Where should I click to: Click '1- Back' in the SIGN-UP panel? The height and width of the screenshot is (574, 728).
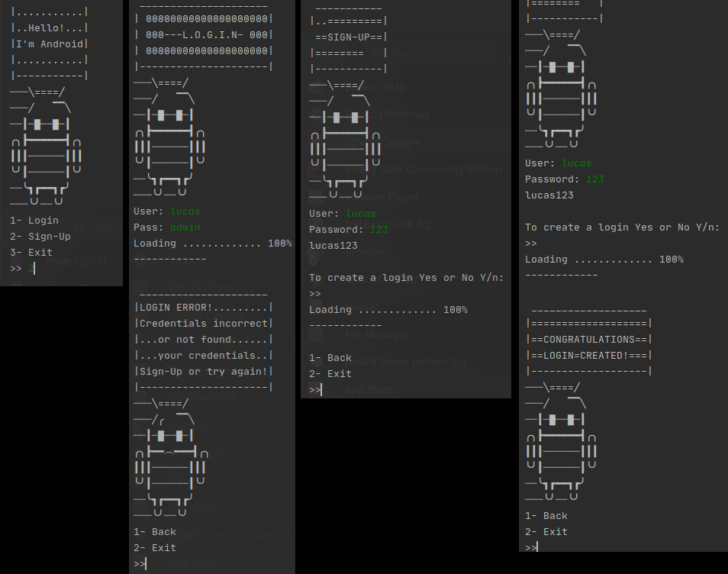point(330,358)
